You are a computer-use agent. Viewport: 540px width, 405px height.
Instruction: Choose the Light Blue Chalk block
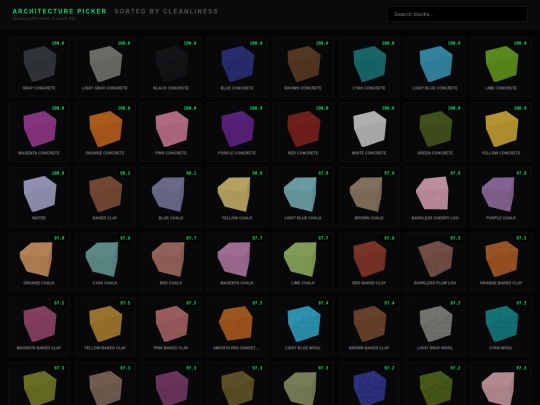point(303,197)
